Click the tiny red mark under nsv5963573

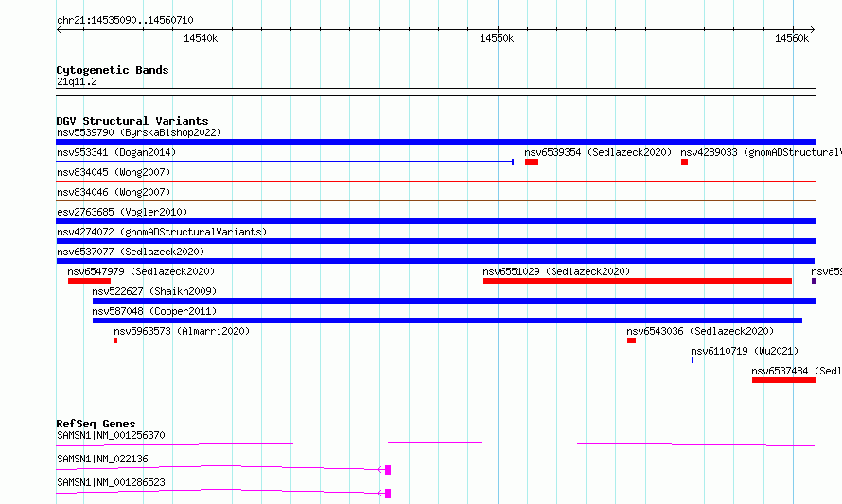coord(115,340)
